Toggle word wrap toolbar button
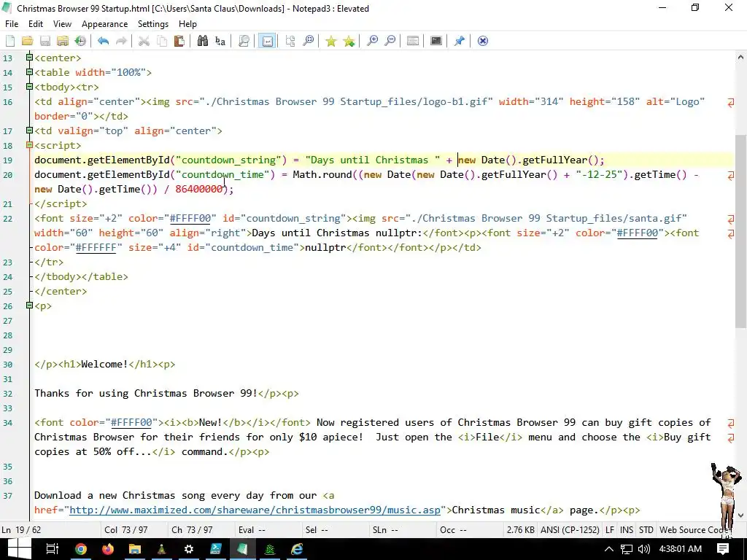The image size is (747, 560). (x=267, y=41)
